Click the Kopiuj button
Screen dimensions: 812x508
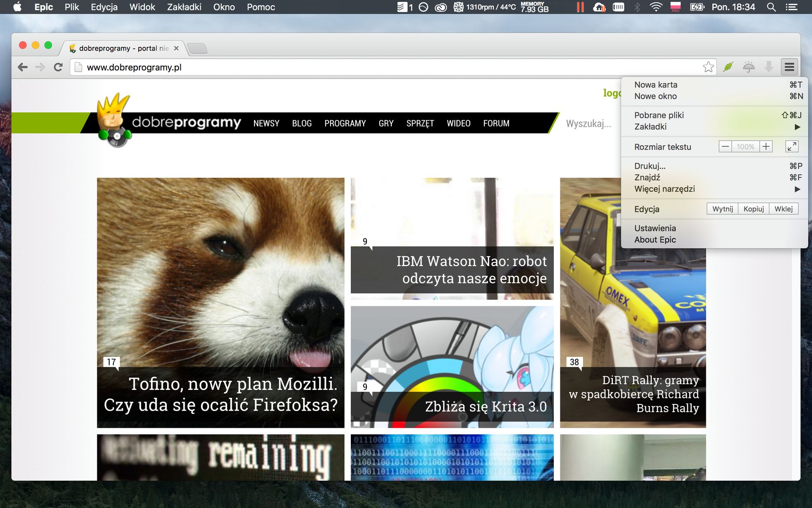click(753, 209)
